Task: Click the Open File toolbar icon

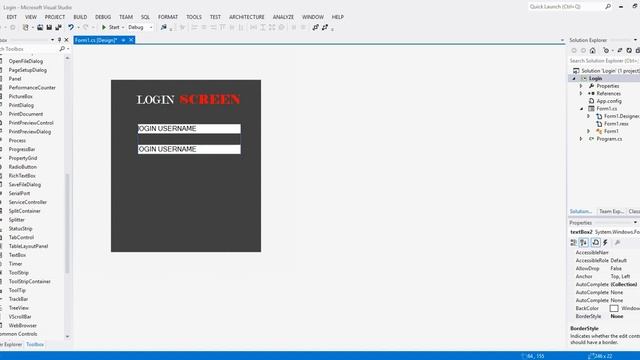Action: click(x=40, y=27)
